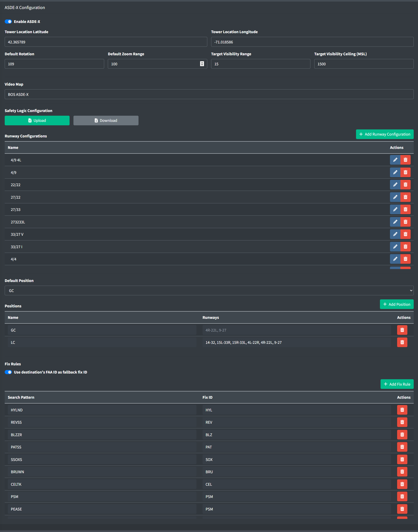This screenshot has height=532, width=418.
Task: Edit the 27/22 runway configuration
Action: point(395,197)
